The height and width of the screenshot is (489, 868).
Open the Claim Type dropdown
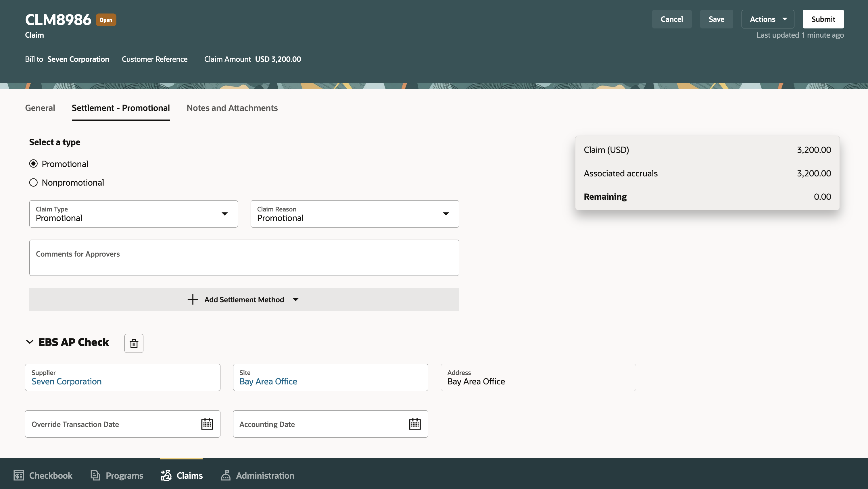coord(225,213)
